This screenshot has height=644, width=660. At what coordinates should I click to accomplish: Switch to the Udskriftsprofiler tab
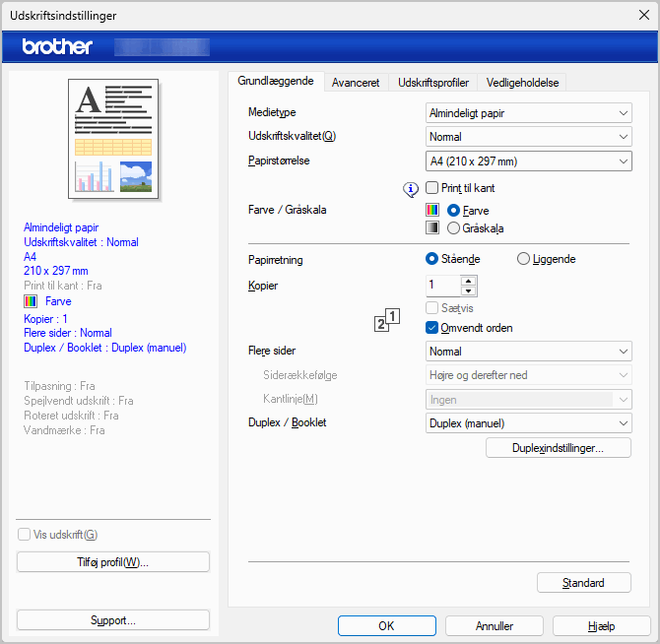point(433,83)
